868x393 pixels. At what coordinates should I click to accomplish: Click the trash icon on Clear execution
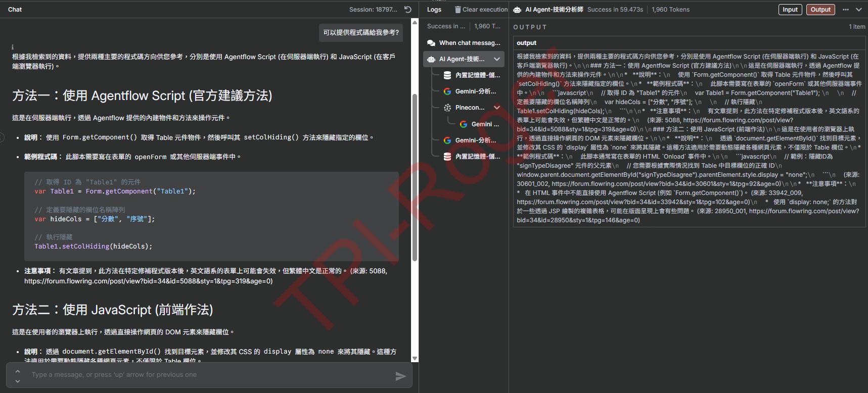(x=458, y=10)
